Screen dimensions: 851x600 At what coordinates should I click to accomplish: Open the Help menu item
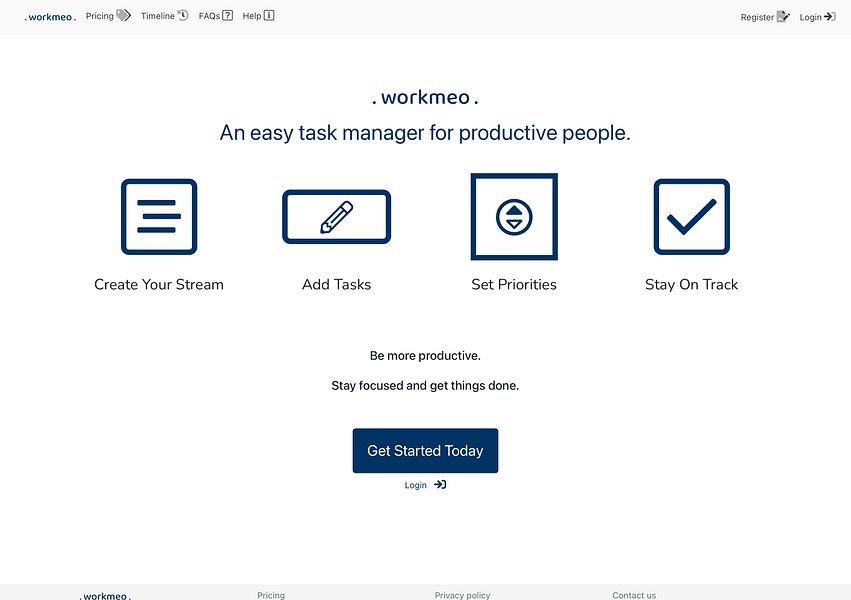[x=252, y=16]
